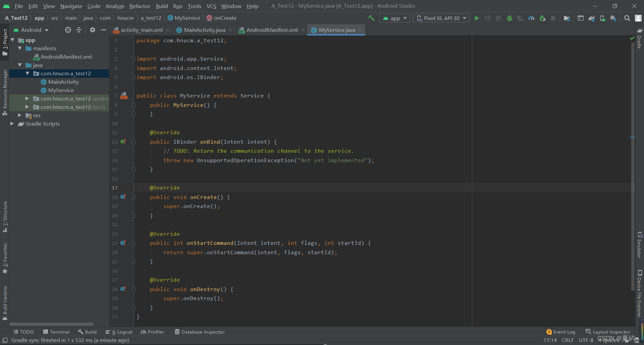The image size is (644, 345).
Task: Toggle the Structure side panel
Action: click(5, 217)
